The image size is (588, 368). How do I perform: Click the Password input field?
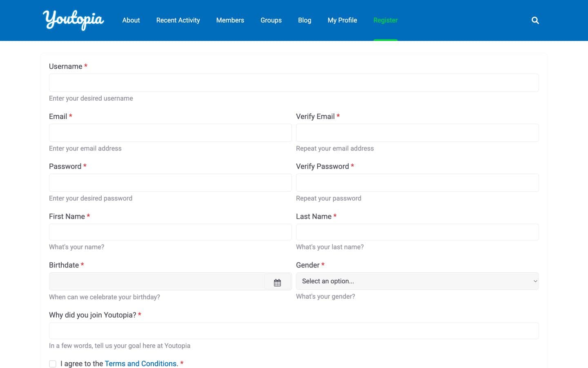[170, 183]
